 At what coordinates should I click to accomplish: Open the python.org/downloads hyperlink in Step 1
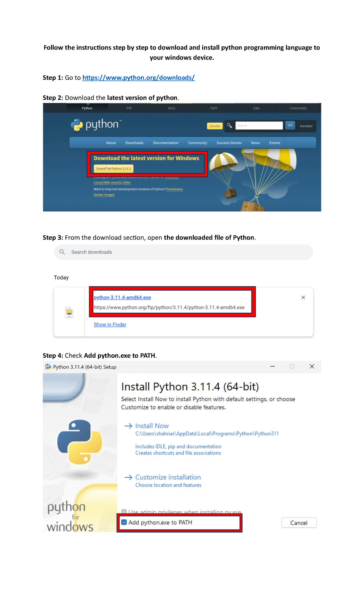138,78
